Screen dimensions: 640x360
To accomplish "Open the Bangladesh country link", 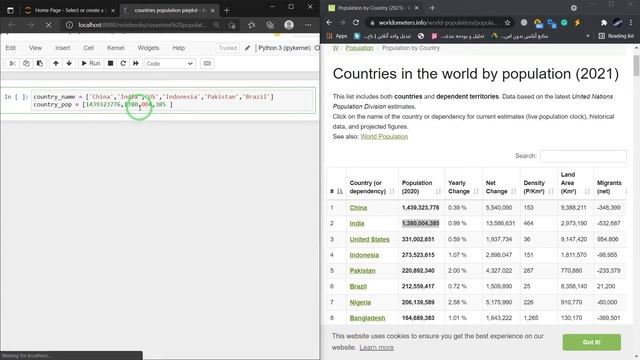I will [x=367, y=318].
